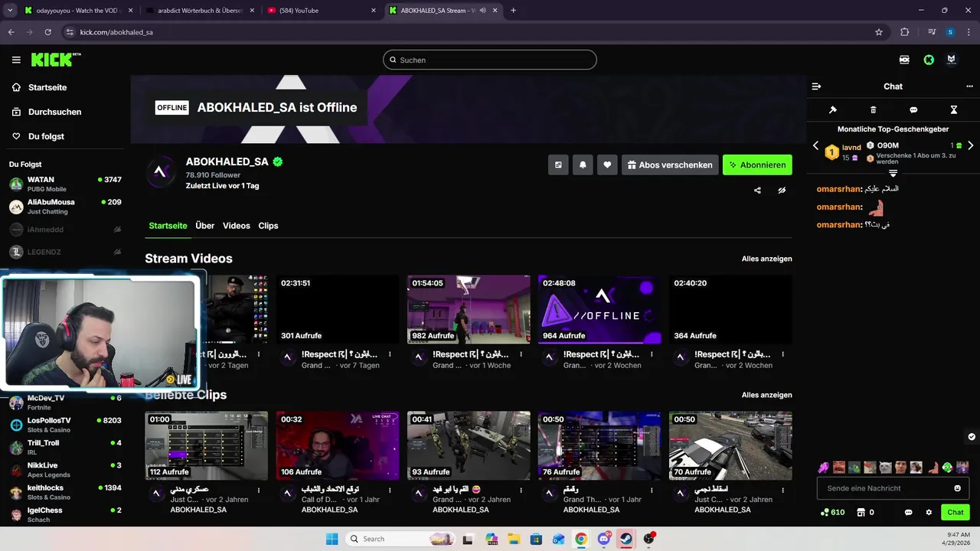The image size is (980, 551).
Task: Open options menu of 02:31:51 video
Action: click(x=390, y=354)
